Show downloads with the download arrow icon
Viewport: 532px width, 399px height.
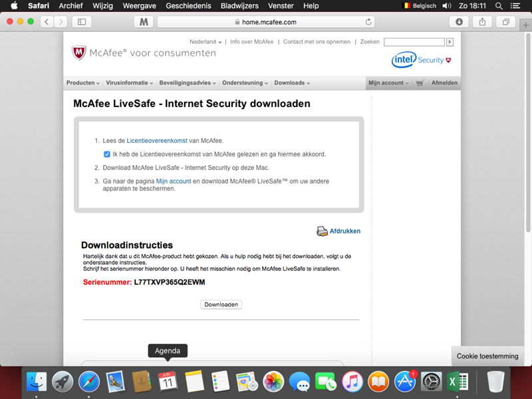459,22
